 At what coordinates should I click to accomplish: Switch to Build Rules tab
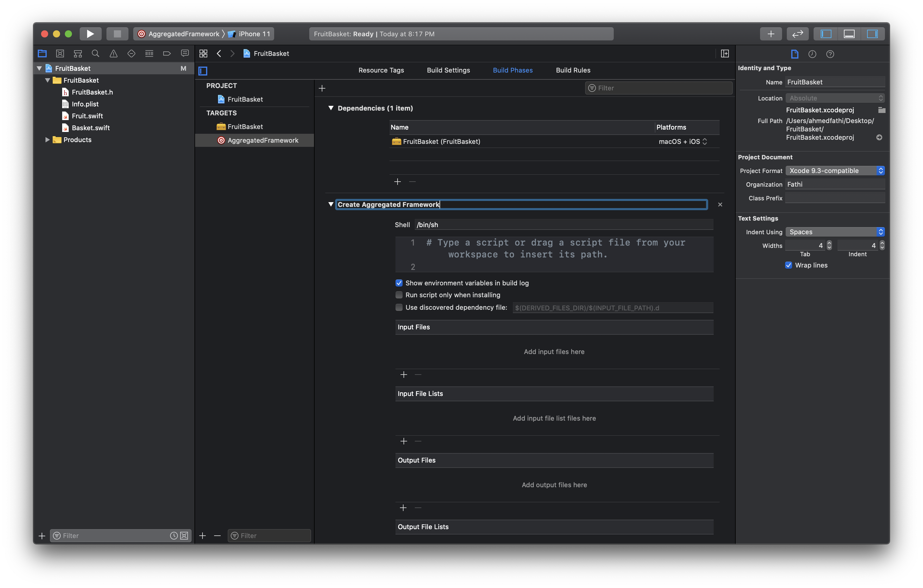tap(573, 70)
